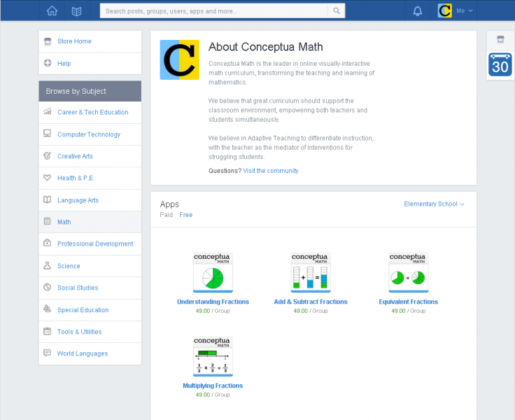
Task: Click the Add & Subtract Fractions title link
Action: (x=311, y=302)
